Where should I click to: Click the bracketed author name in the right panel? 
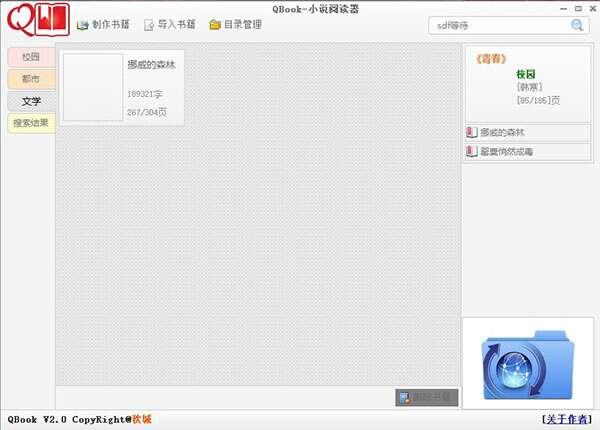[530, 87]
